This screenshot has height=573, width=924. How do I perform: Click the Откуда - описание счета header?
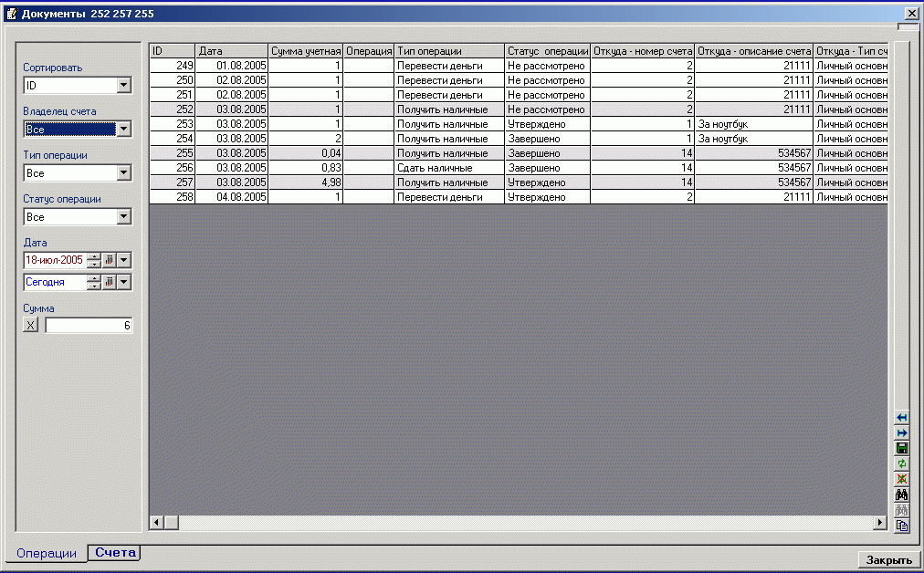coord(753,51)
